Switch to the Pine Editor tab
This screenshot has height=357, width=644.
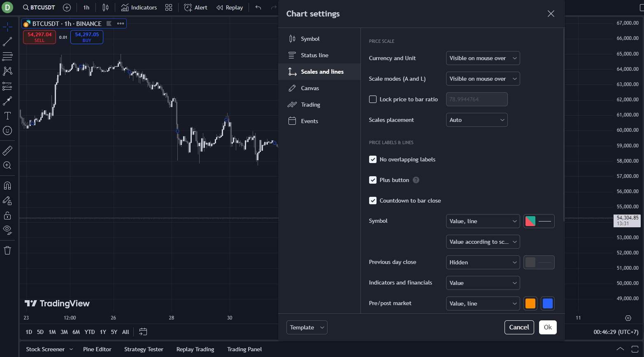point(97,349)
